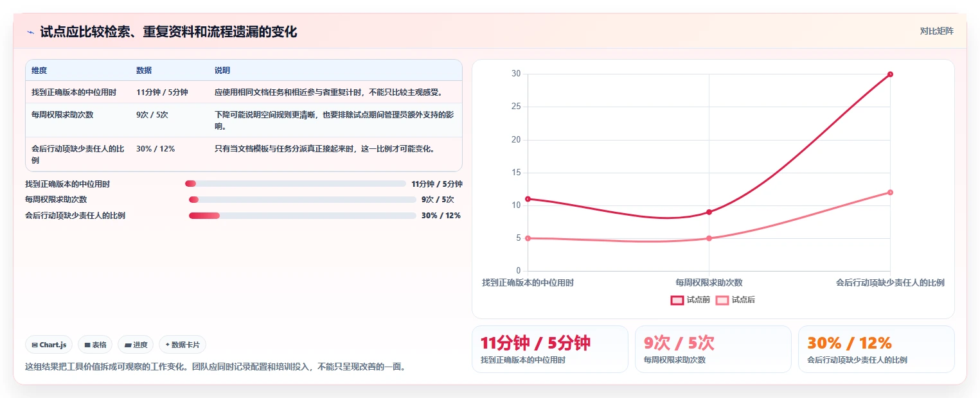980x398 pixels.
Task: Select the 进度 tag chip
Action: tap(136, 345)
